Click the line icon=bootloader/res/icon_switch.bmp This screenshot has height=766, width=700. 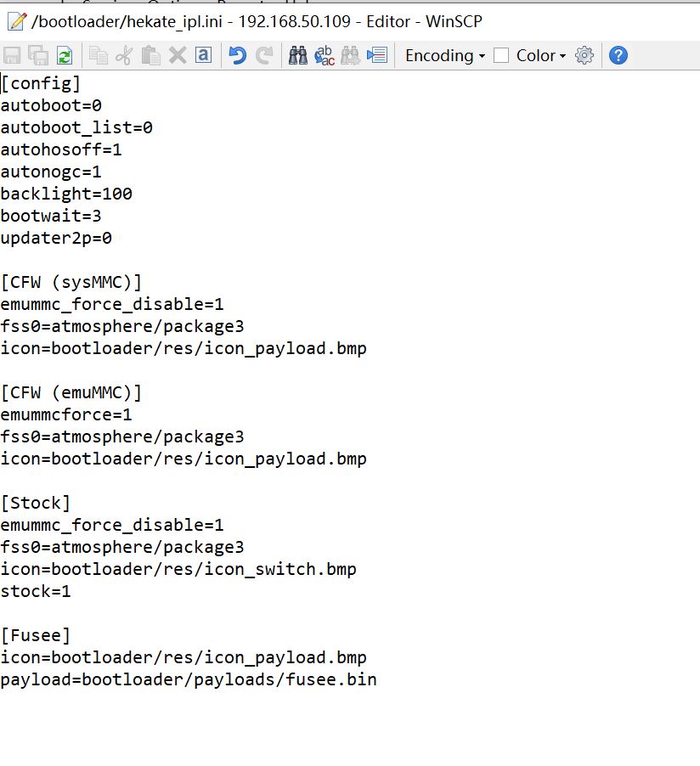(x=178, y=570)
